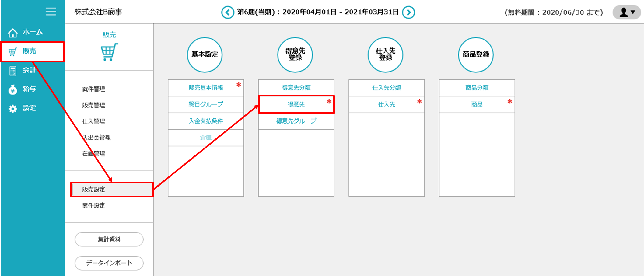Screen dimensions: 644x276
Task: Go to next fiscal period arrow
Action: point(408,12)
